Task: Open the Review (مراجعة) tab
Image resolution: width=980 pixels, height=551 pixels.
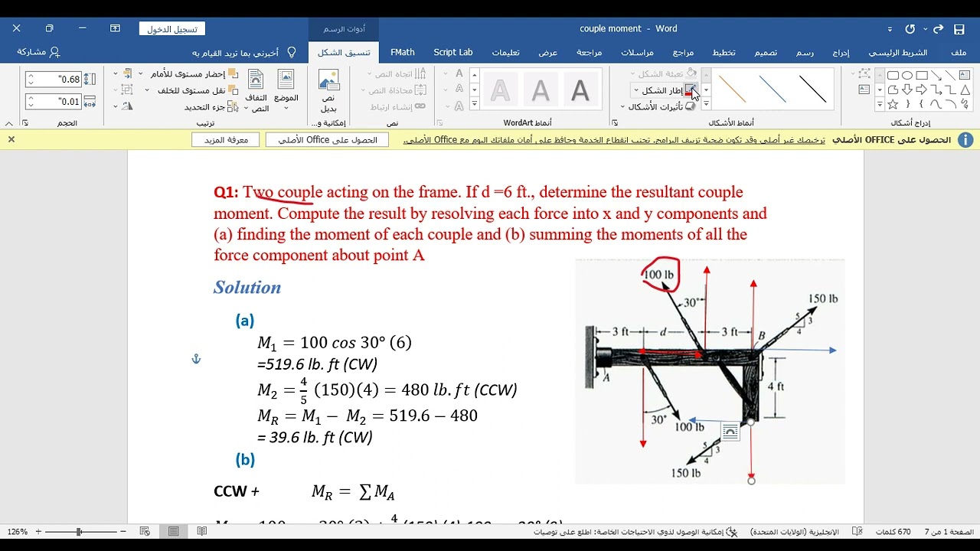Action: tap(590, 52)
